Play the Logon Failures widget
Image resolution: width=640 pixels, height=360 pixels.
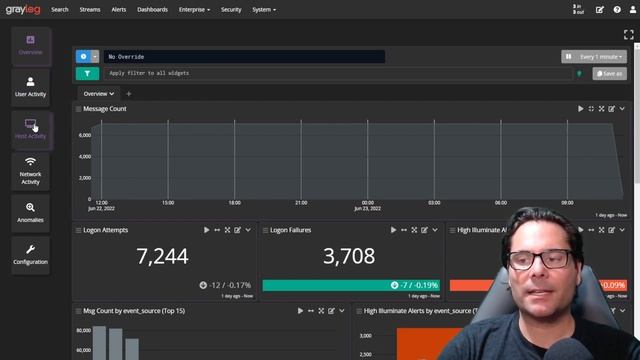pyautogui.click(x=393, y=230)
